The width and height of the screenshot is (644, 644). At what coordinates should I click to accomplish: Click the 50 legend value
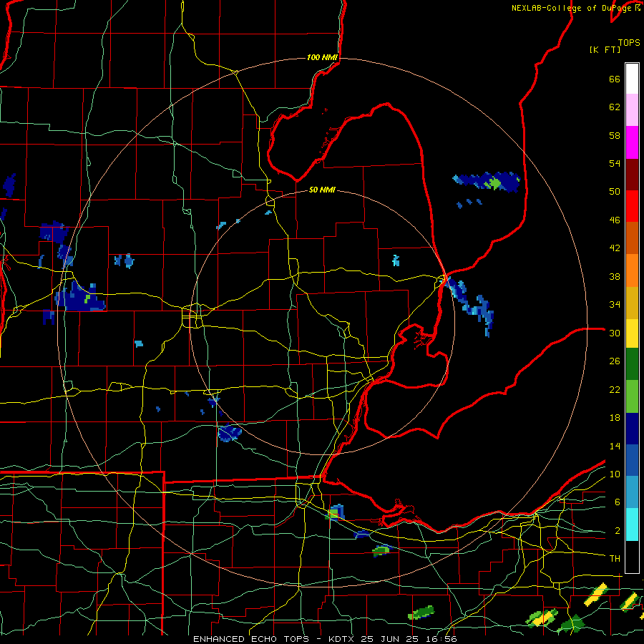coord(615,192)
